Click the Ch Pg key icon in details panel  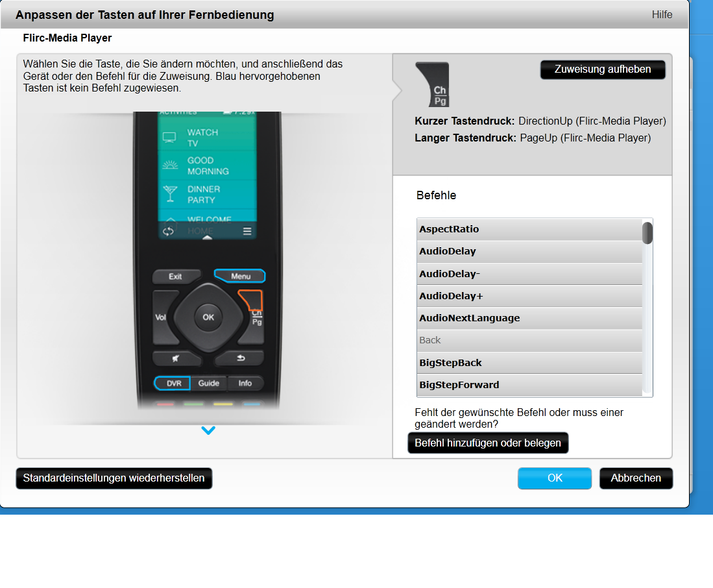(433, 84)
